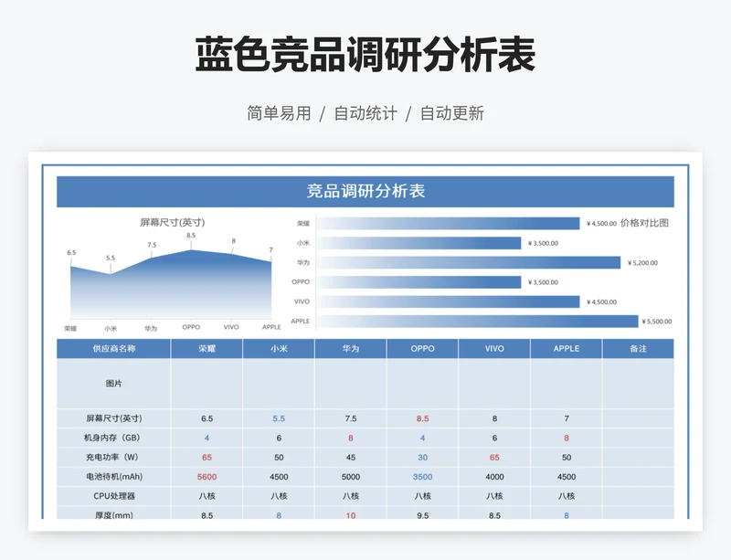Select the 45 charging cell for 华为

click(351, 458)
